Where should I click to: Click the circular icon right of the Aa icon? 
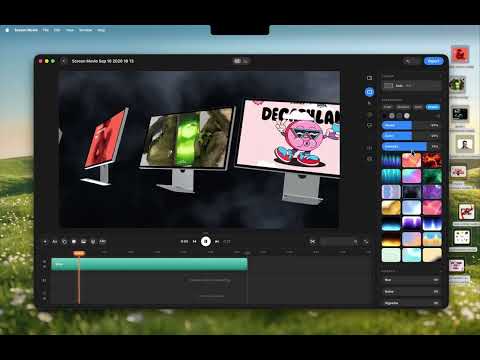(64, 242)
